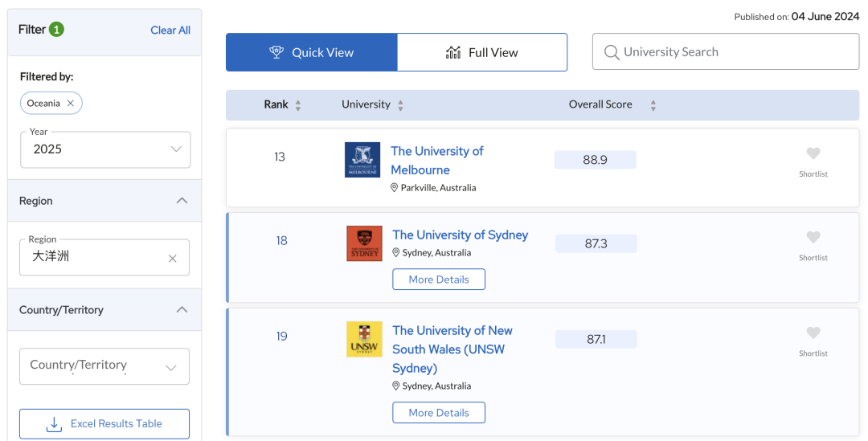
Task: Collapse the Country/Territory section
Action: (x=182, y=310)
